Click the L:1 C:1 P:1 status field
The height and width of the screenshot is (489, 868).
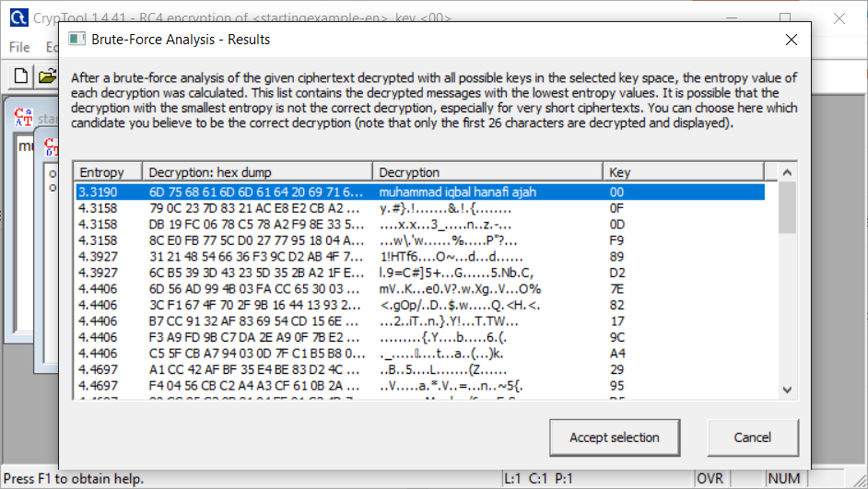(538, 479)
